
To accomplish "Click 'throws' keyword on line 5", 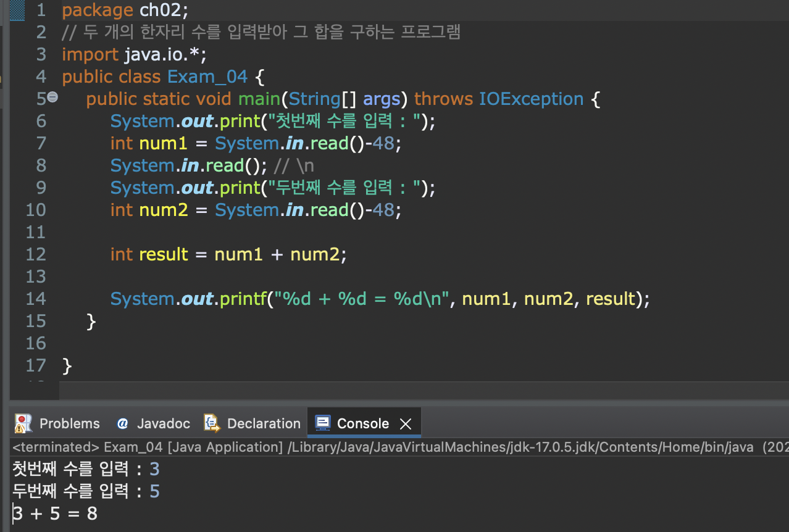I will point(443,99).
